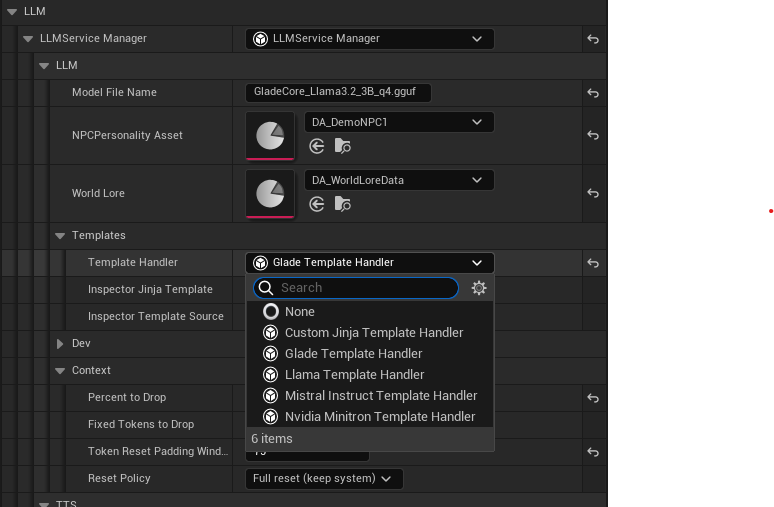
Task: Open the LLMService Manager class dropdown
Action: click(370, 39)
